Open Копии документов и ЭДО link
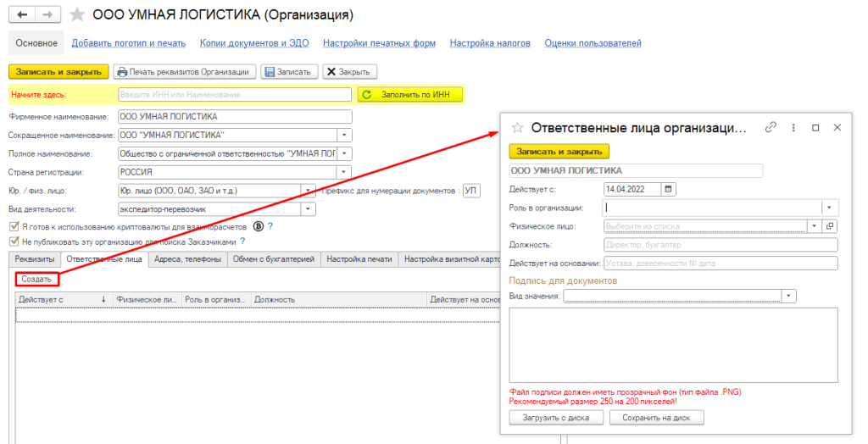This screenshot has height=444, width=868. coord(254,43)
